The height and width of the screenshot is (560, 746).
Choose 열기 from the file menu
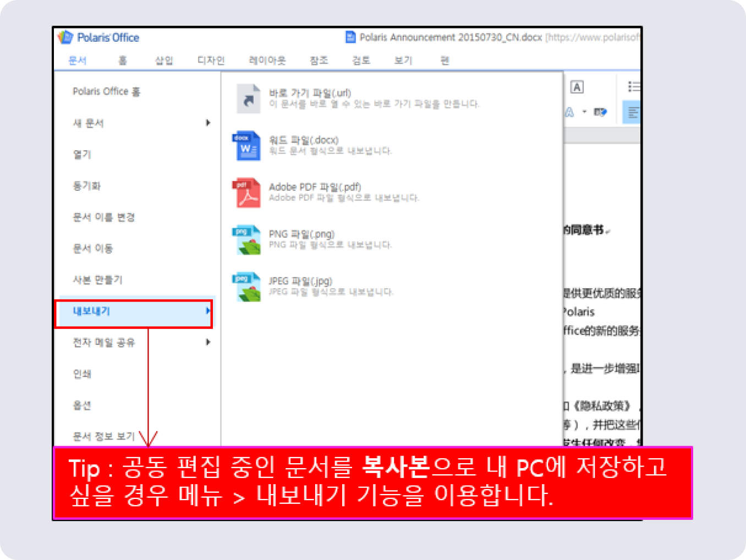[x=82, y=154]
